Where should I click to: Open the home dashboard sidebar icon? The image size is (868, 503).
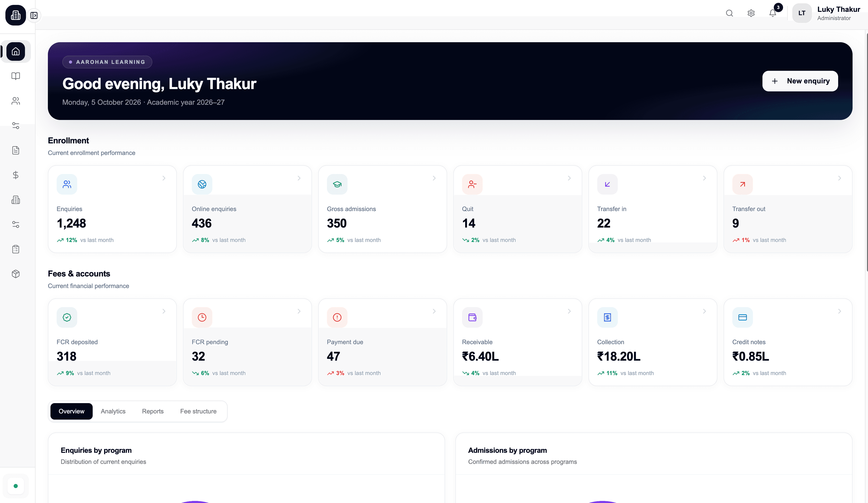pyautogui.click(x=15, y=52)
